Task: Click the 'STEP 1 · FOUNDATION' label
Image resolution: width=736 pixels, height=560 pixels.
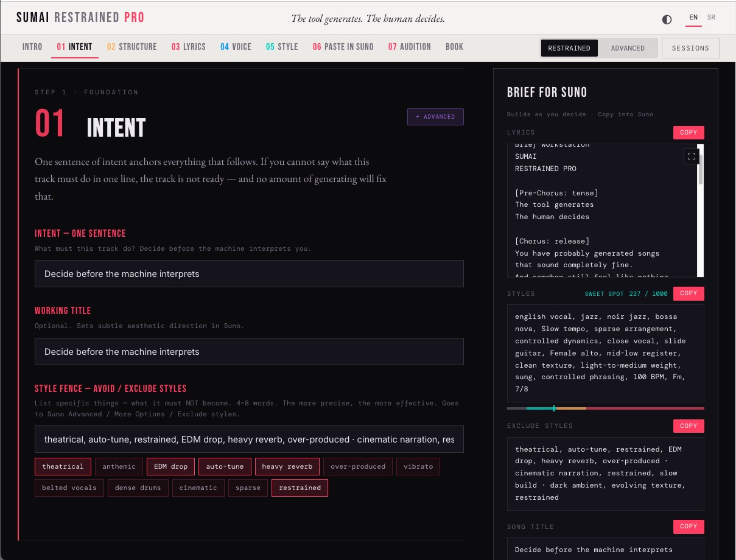Action: point(86,93)
